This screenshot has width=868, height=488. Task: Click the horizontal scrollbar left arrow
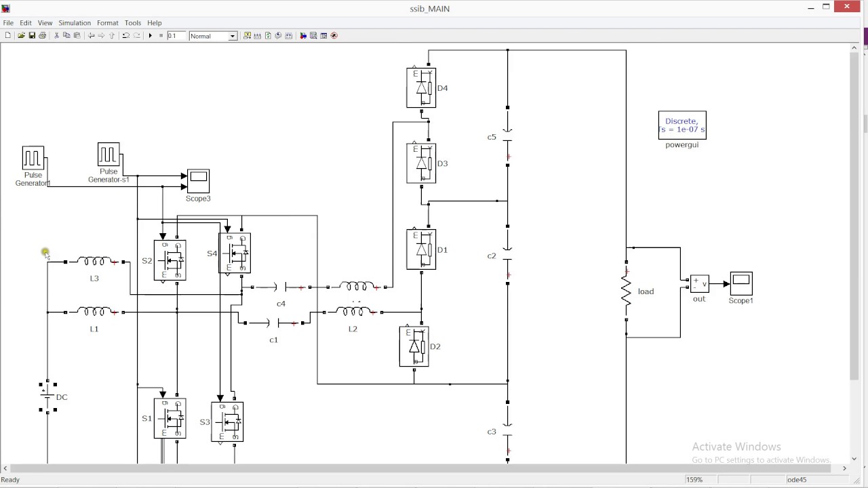5,468
